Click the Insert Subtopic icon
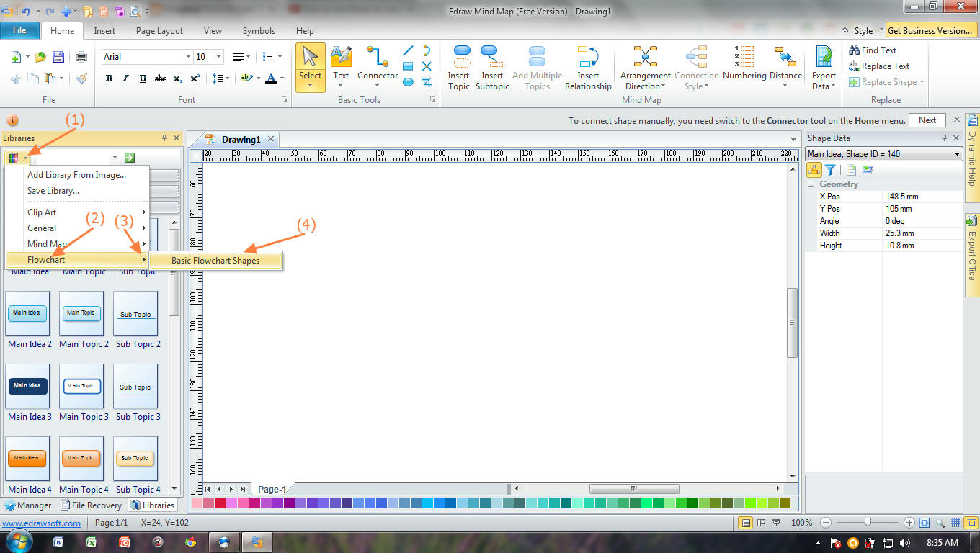 pos(492,58)
